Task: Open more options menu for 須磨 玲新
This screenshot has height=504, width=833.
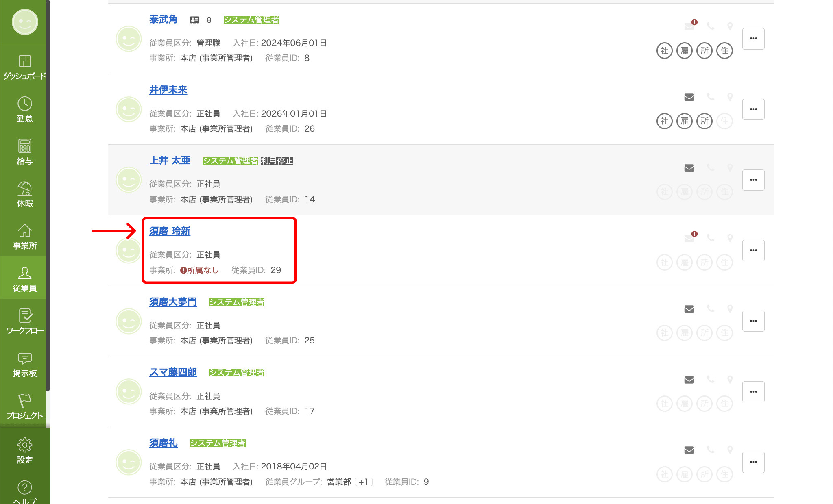Action: [x=753, y=250]
